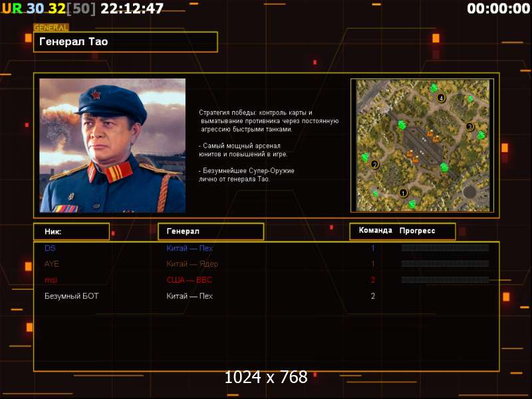Screen dimensions: 532x399
Task: Click the '[50]' overlay counter
Action: pyautogui.click(x=80, y=8)
